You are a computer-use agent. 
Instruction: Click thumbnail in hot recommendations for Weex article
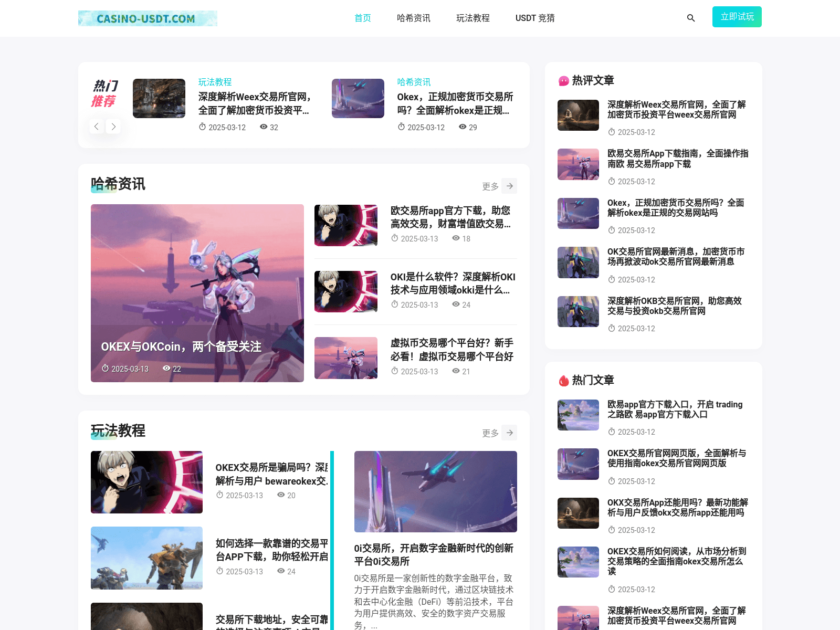159,98
